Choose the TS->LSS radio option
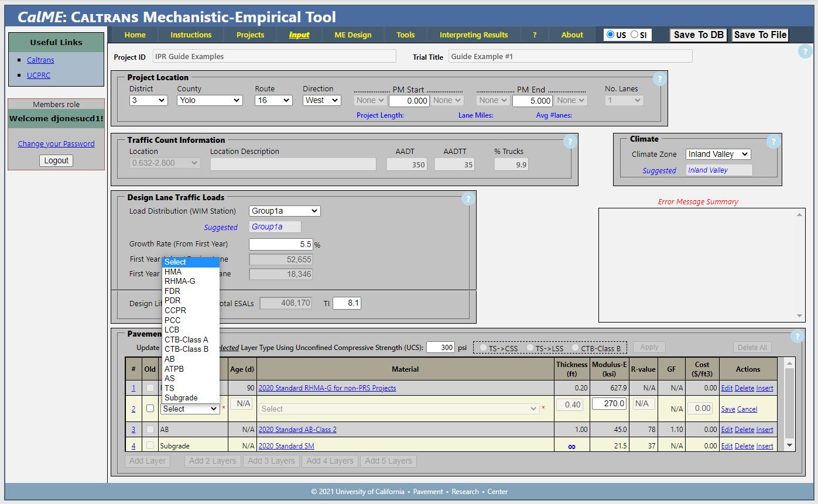The height and width of the screenshot is (504, 818). tap(530, 348)
